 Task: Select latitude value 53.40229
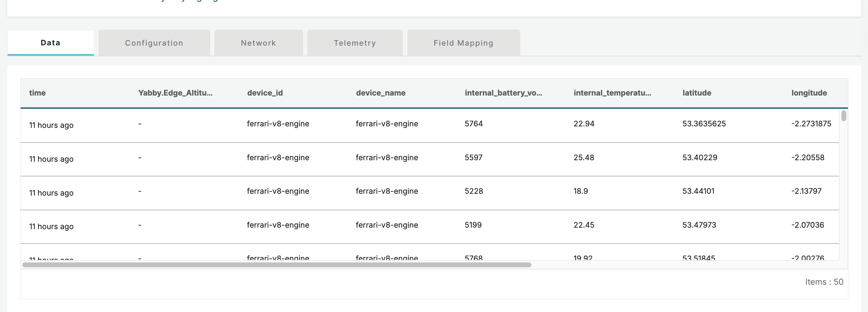tap(700, 157)
